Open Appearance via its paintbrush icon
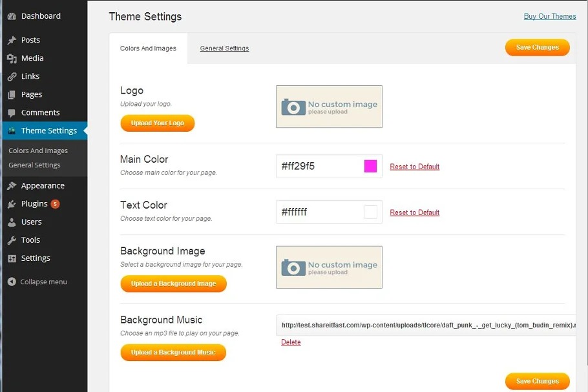This screenshot has height=392, width=588. tap(12, 186)
